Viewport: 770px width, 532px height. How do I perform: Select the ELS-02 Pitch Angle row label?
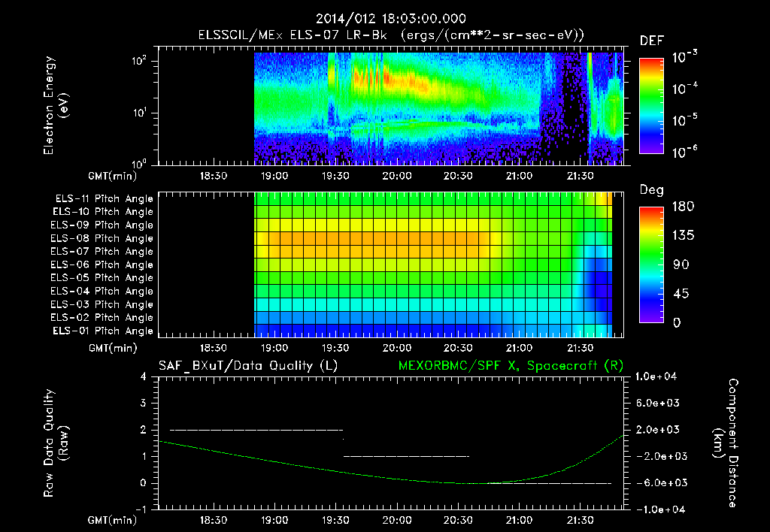pyautogui.click(x=102, y=318)
